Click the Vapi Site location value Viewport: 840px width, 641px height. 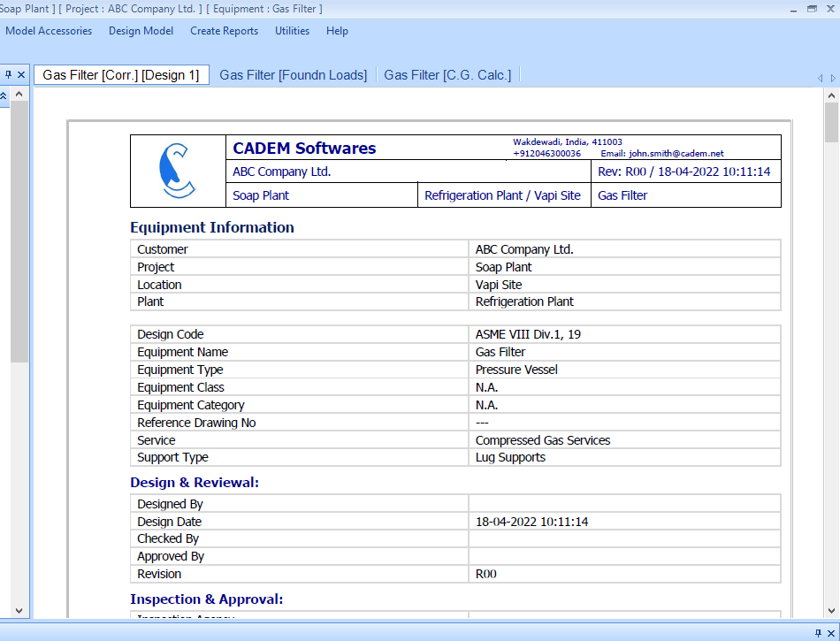499,285
